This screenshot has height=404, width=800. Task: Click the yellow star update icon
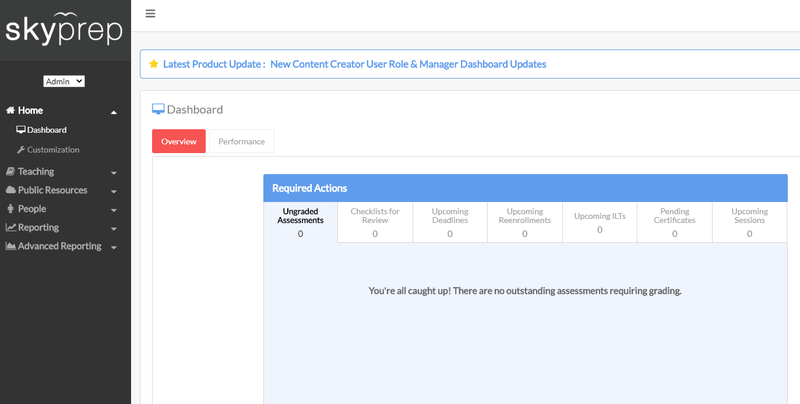154,64
